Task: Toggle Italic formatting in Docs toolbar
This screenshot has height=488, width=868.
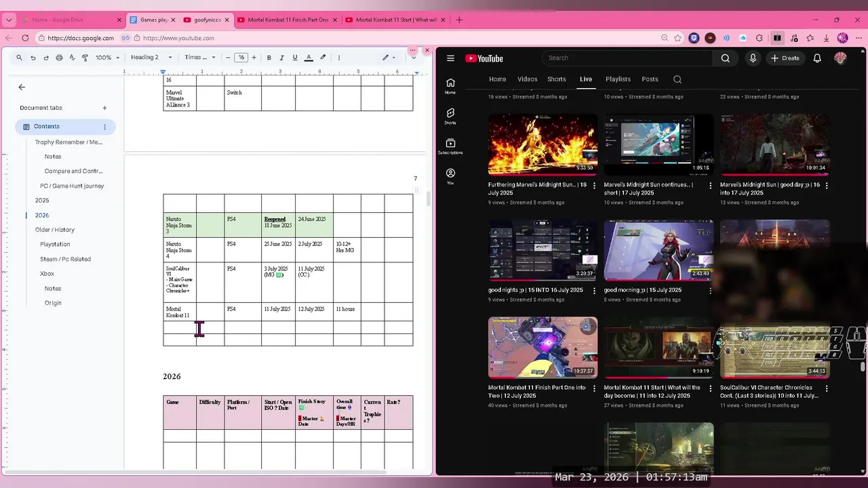Action: [x=281, y=58]
